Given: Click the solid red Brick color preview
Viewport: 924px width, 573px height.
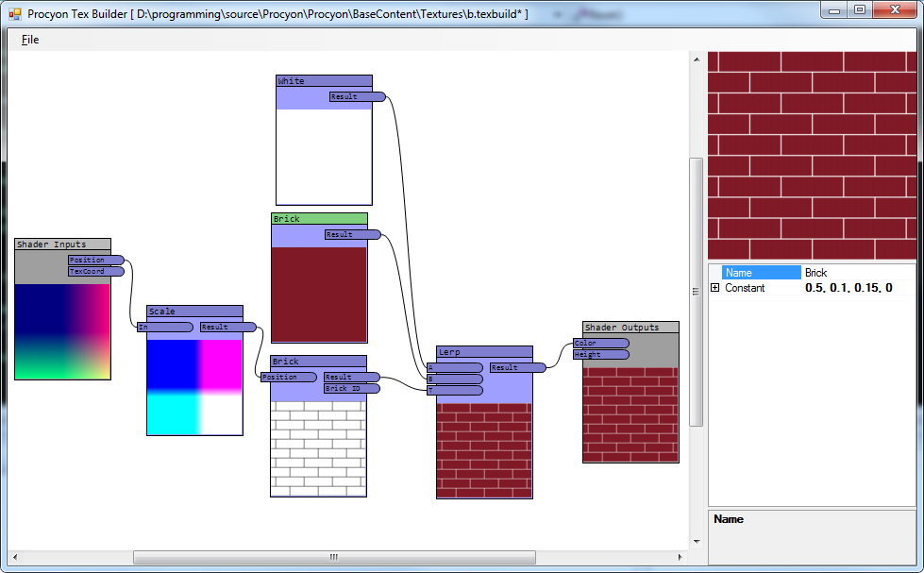Looking at the screenshot, I should [x=319, y=295].
